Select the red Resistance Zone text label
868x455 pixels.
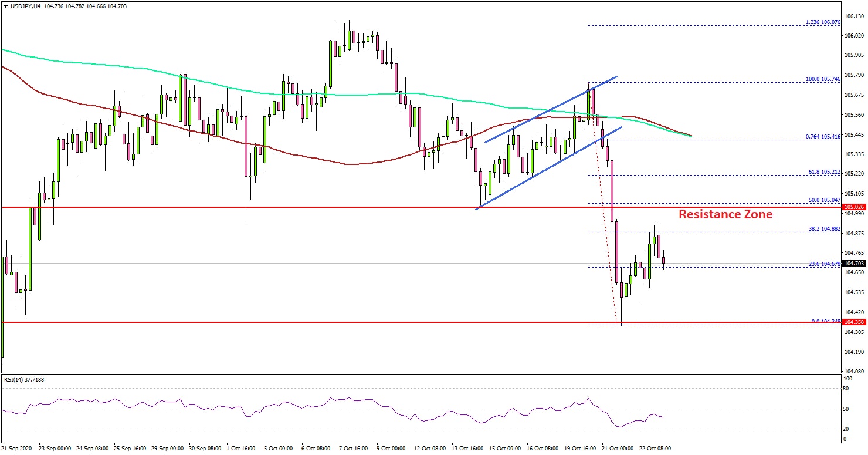pos(725,215)
